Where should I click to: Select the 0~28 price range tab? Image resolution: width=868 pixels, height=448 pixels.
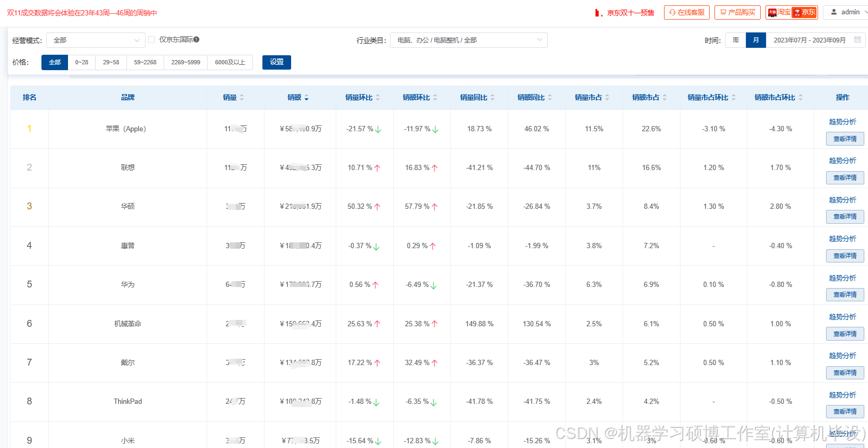tap(82, 62)
